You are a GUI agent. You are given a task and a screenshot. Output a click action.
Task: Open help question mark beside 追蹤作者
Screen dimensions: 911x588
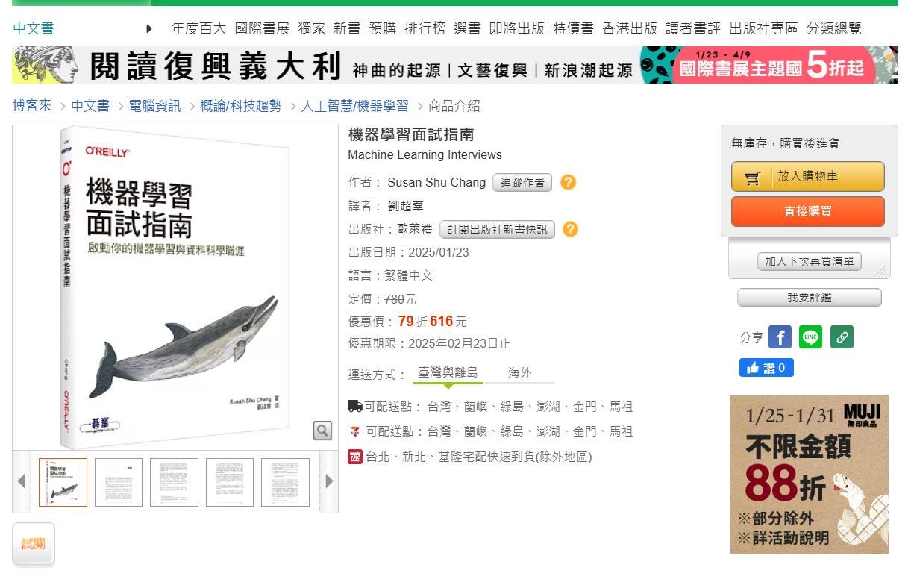(569, 182)
